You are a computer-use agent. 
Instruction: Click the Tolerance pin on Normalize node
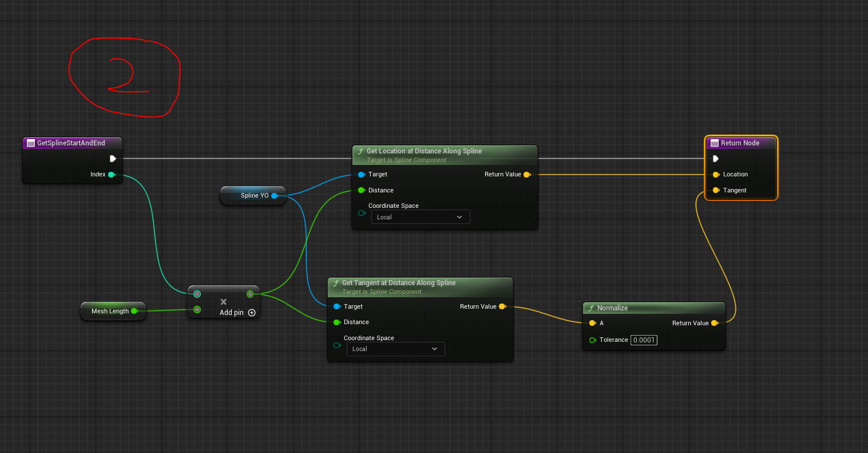[592, 340]
